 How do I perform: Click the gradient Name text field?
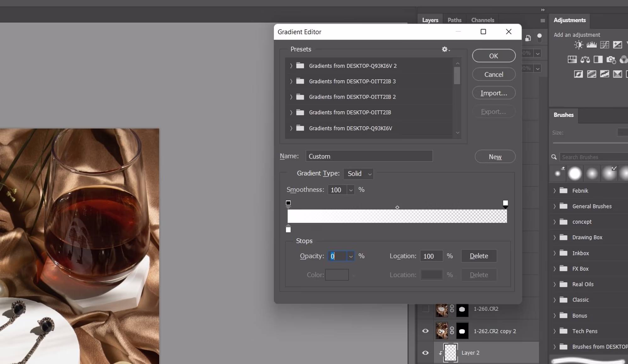pyautogui.click(x=369, y=156)
